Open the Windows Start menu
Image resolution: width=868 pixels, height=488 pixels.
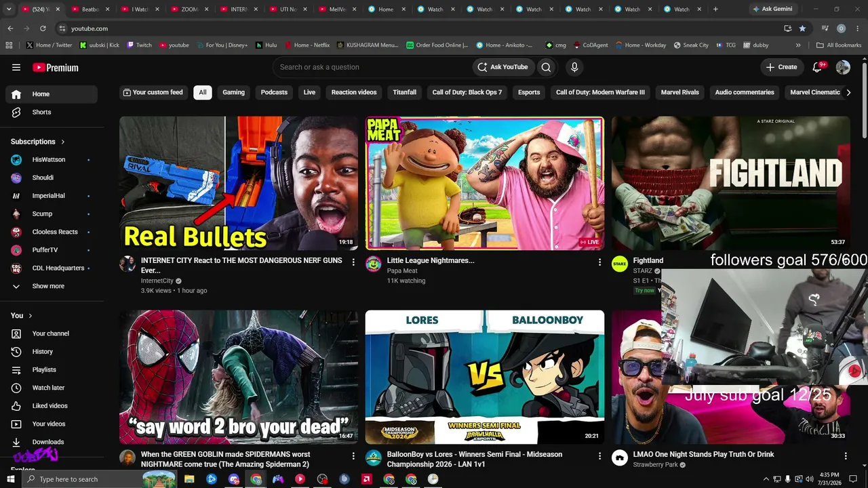click(11, 479)
